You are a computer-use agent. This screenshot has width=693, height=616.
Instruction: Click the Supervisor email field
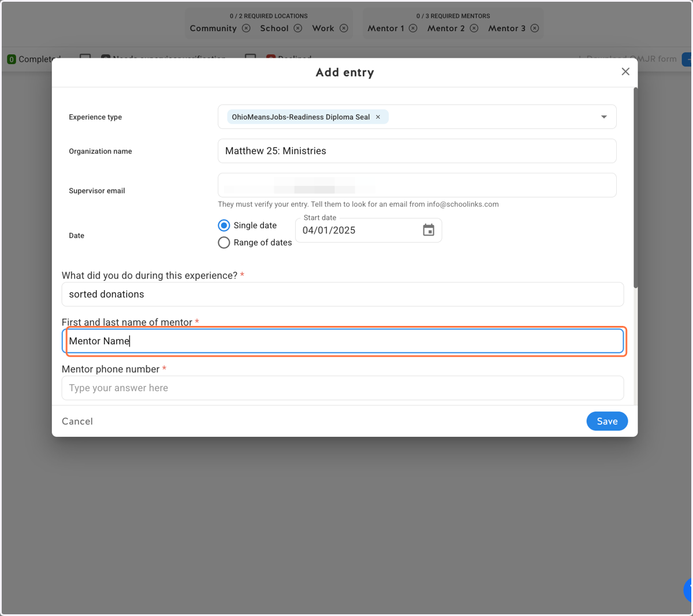[x=417, y=185]
